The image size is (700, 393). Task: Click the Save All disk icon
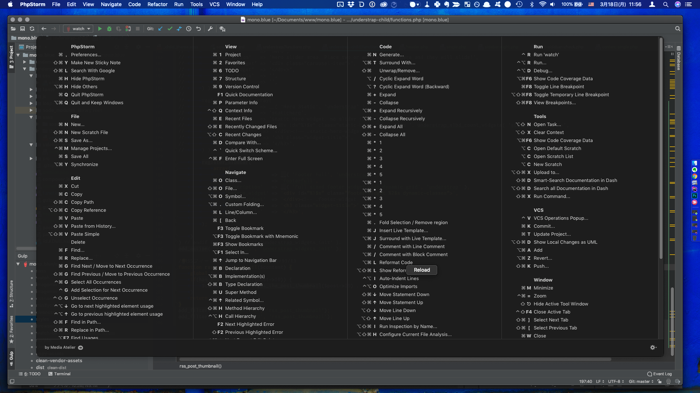[22, 29]
